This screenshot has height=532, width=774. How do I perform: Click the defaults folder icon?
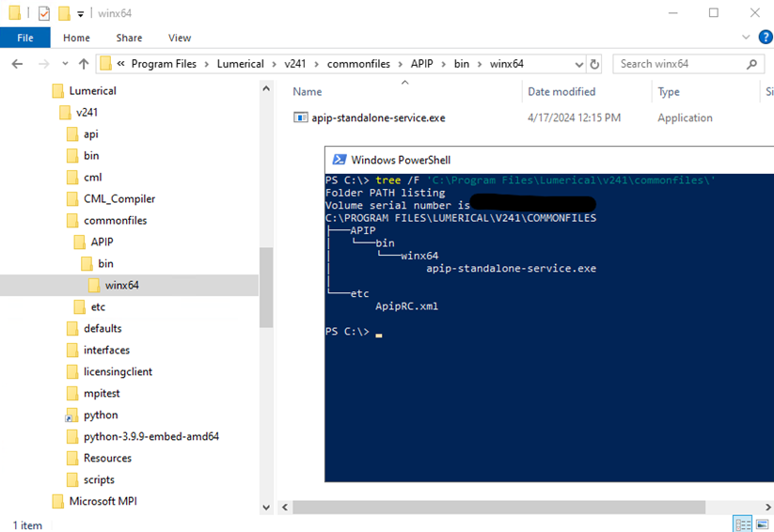pyautogui.click(x=72, y=329)
